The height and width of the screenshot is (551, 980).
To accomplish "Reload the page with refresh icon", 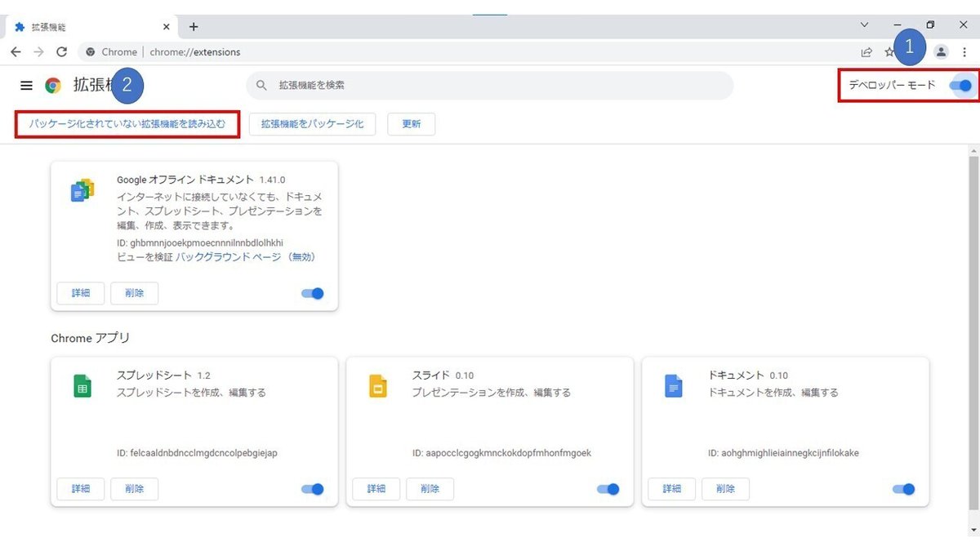I will 61,51.
